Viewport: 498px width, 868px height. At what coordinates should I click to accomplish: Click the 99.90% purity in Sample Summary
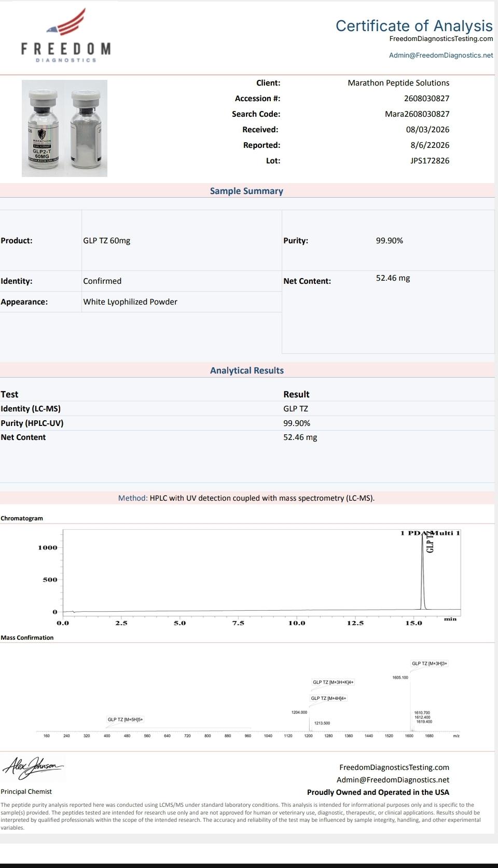tap(390, 241)
